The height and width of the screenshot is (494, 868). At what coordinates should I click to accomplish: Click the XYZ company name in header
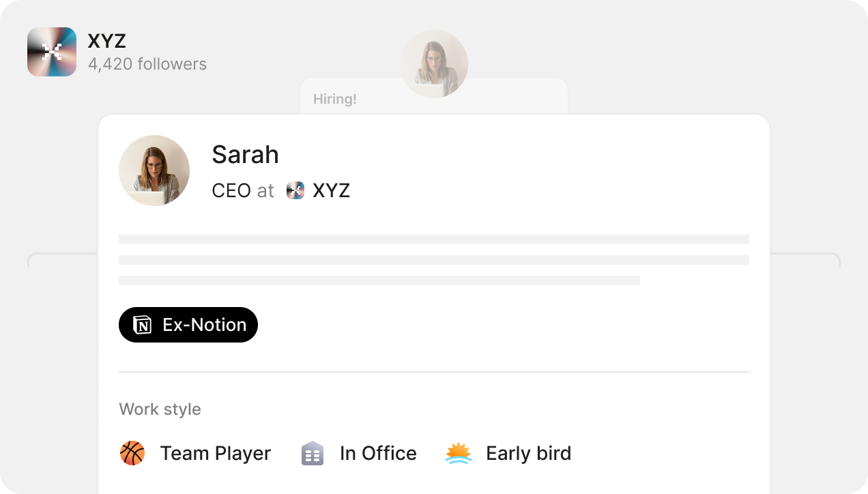[107, 41]
